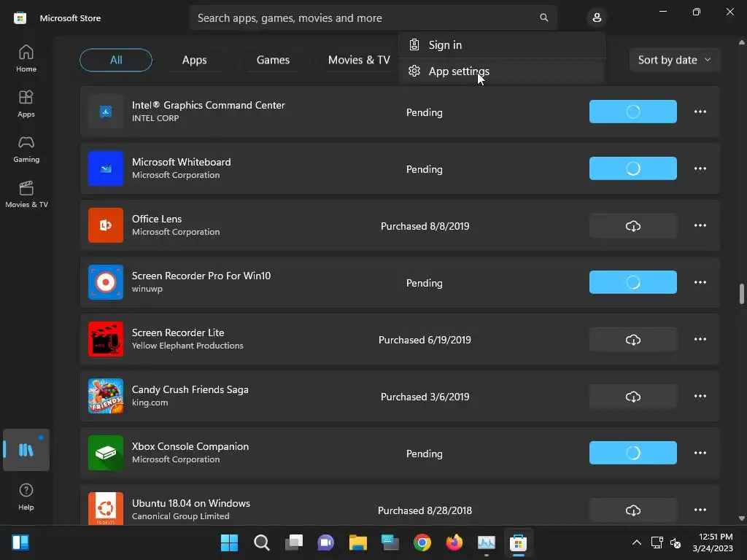747x560 pixels.
Task: Click 'Yellow Elephant Productions' publisher text
Action: coord(187,346)
